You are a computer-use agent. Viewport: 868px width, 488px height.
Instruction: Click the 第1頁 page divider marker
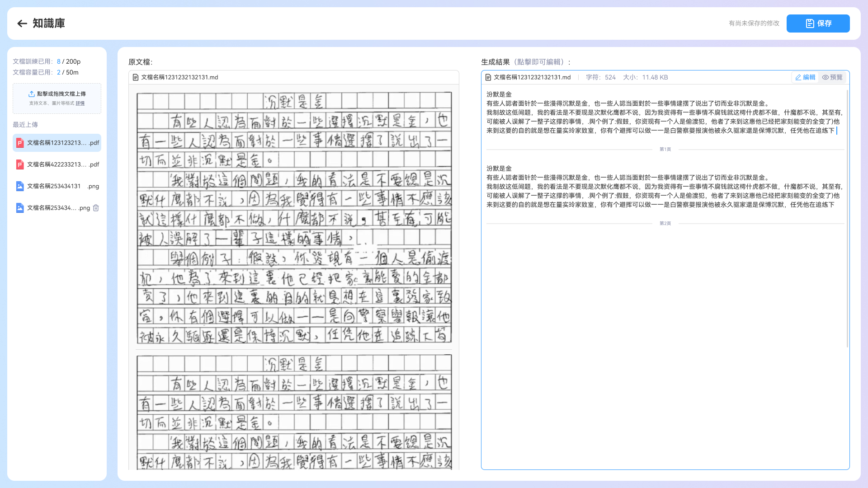tap(665, 149)
